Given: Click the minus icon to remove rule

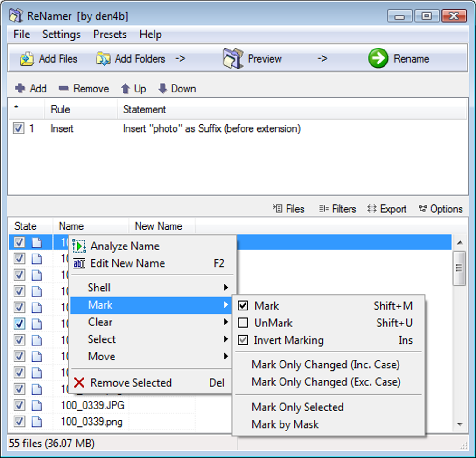Looking at the screenshot, I should pyautogui.click(x=63, y=88).
